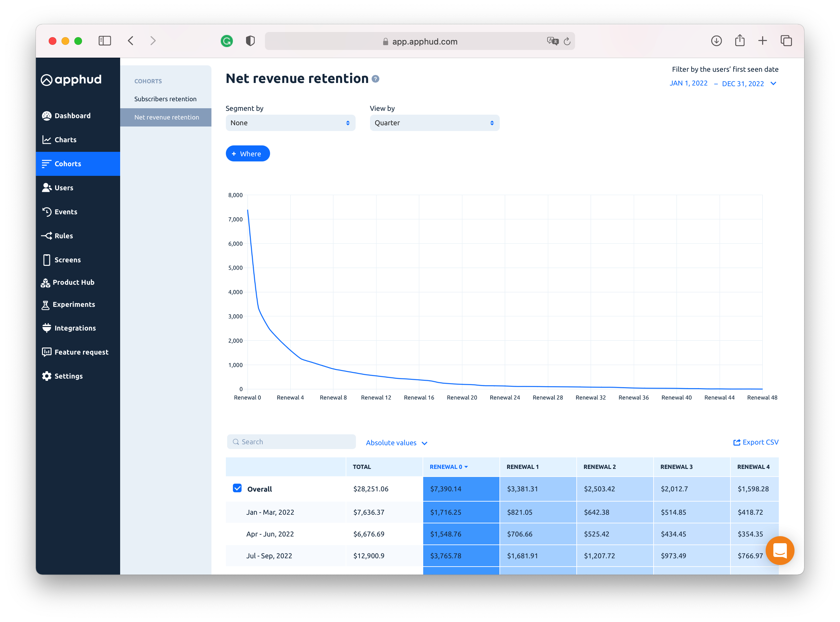Click the table Search field

point(292,442)
